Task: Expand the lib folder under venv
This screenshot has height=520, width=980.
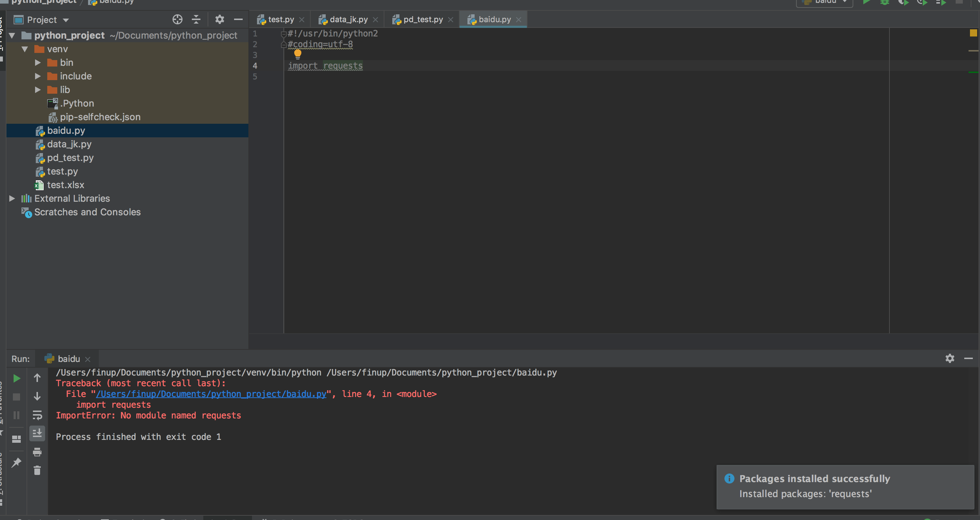Action: [x=38, y=89]
